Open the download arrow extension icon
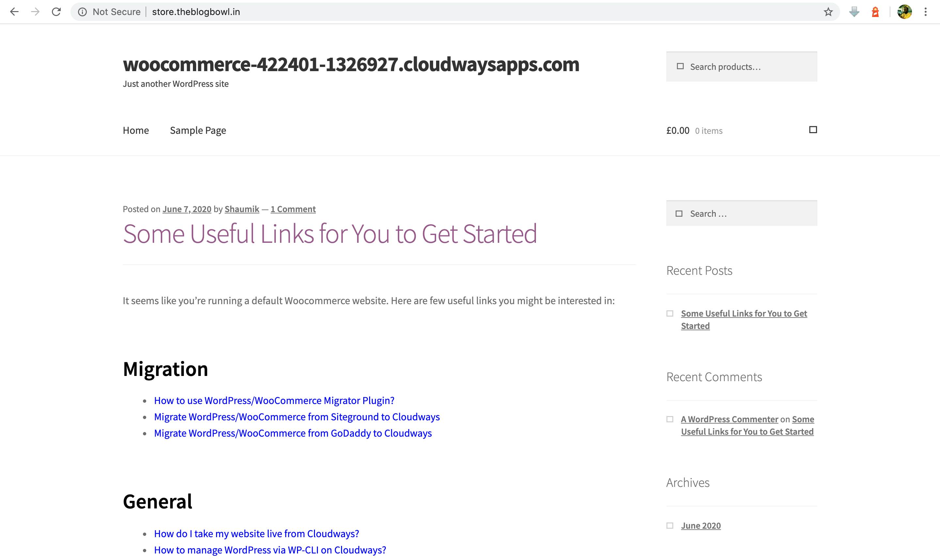Image resolution: width=940 pixels, height=560 pixels. 854,12
